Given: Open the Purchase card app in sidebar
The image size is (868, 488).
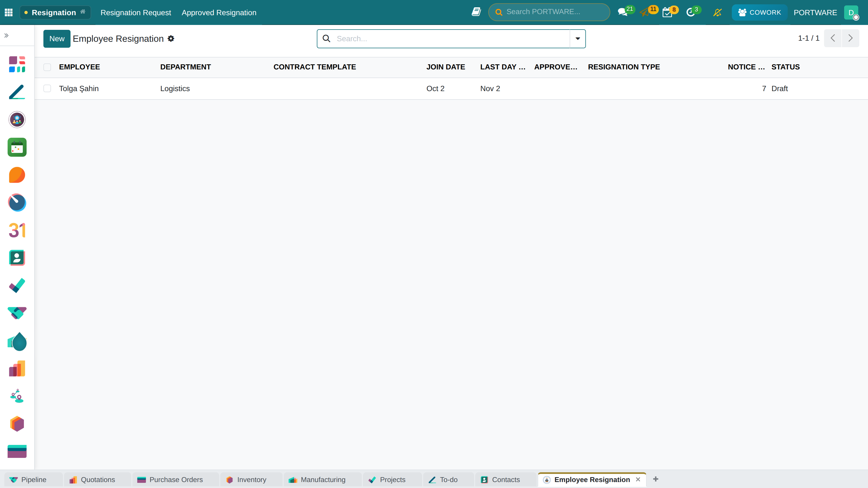Looking at the screenshot, I should 17,451.
